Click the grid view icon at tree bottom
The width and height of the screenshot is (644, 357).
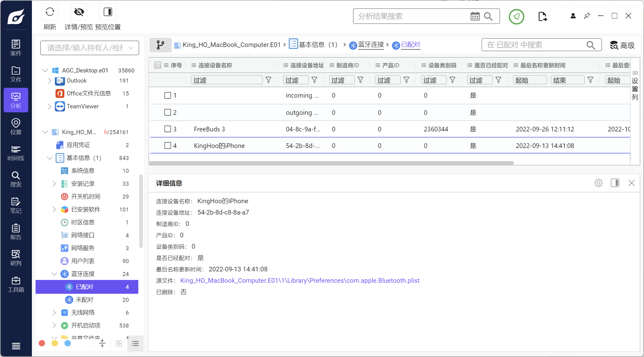pos(119,343)
